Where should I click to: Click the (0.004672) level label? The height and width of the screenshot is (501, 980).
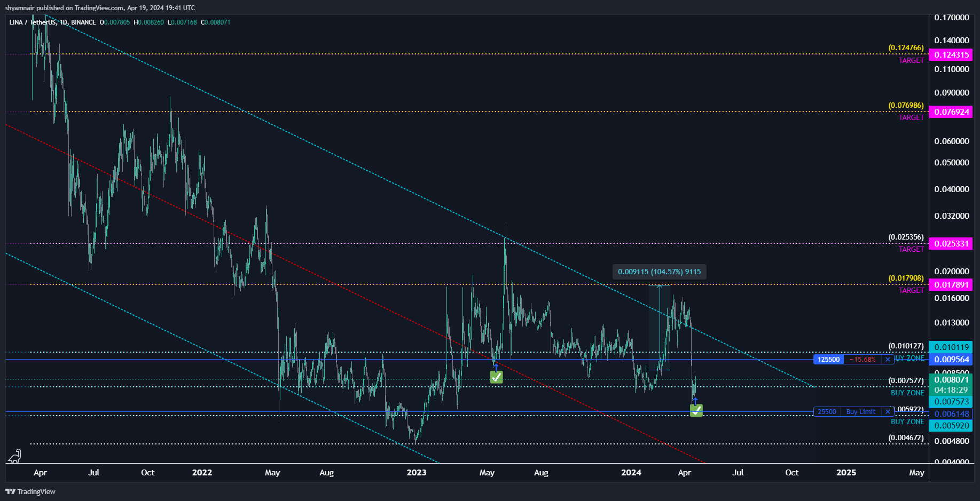(906, 438)
